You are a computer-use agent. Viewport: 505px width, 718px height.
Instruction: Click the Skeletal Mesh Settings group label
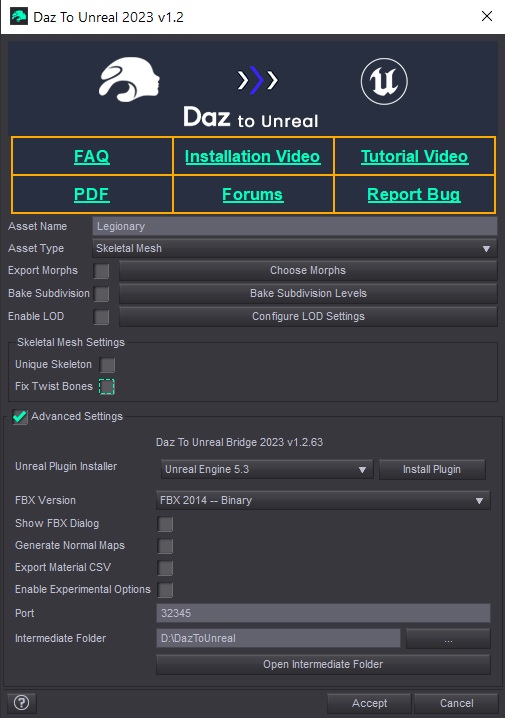point(71,342)
